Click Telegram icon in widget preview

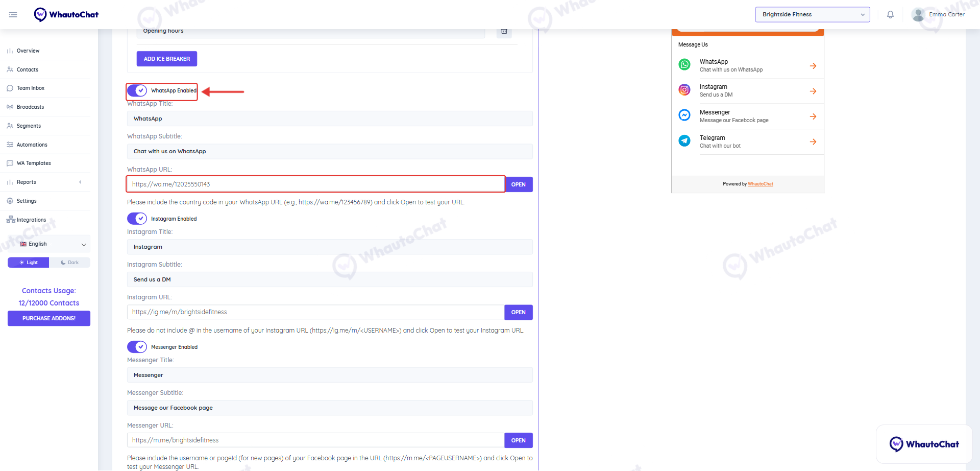click(x=684, y=140)
